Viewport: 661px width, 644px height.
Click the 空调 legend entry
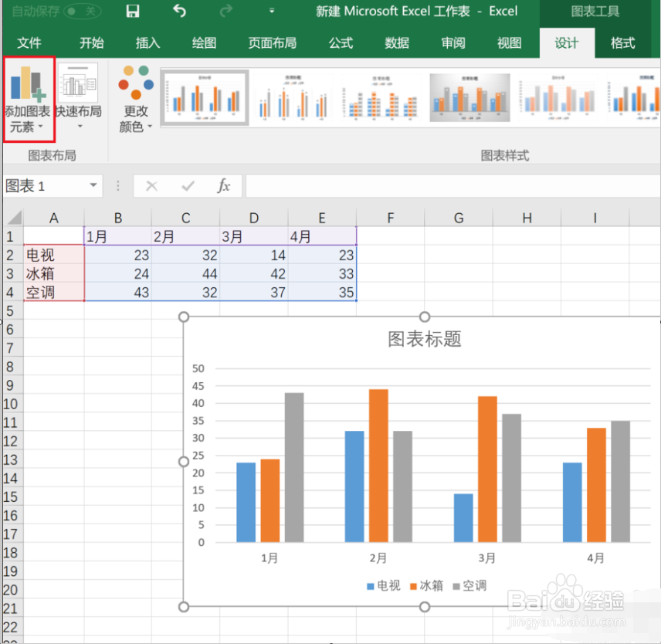pyautogui.click(x=469, y=585)
